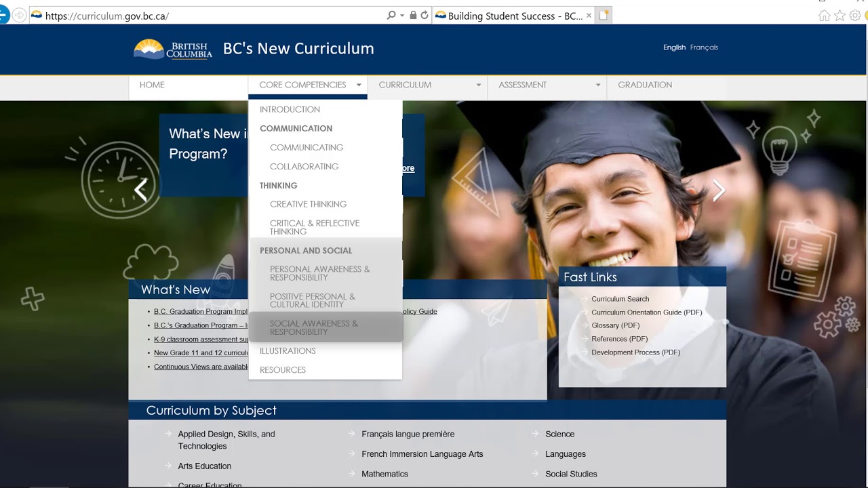Screen dimensions: 868x488
Task: Open Development Process PDF link
Action: 635,352
